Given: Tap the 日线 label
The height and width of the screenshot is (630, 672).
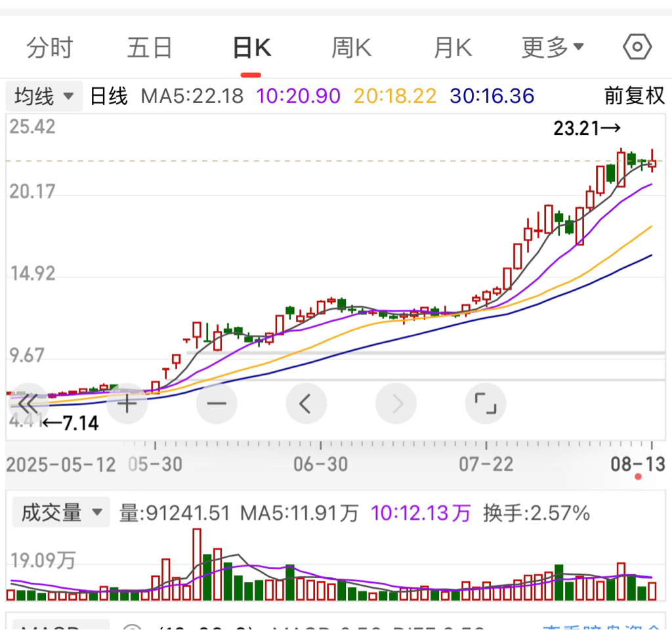Looking at the screenshot, I should pyautogui.click(x=109, y=96).
